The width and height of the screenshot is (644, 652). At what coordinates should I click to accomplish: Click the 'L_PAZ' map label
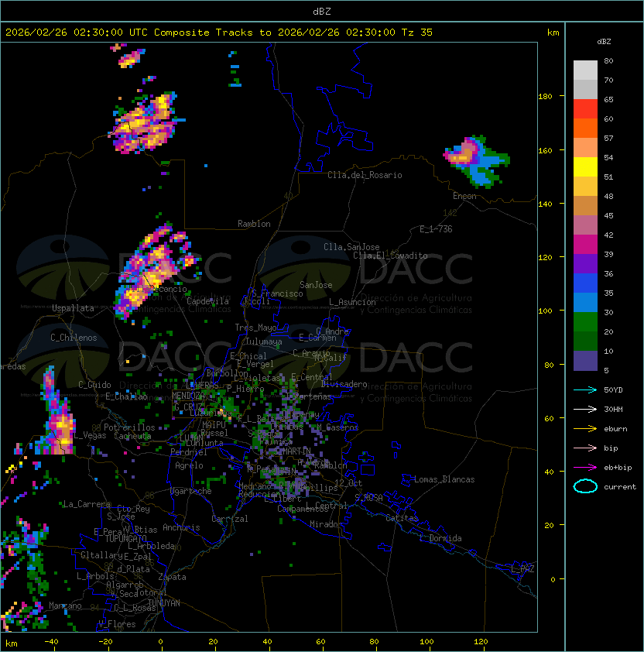pyautogui.click(x=522, y=569)
